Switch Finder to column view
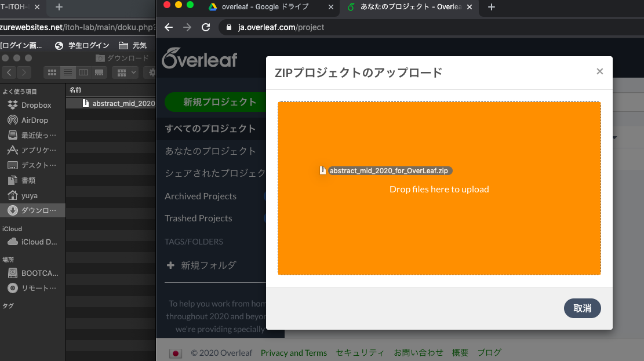 pyautogui.click(x=83, y=72)
